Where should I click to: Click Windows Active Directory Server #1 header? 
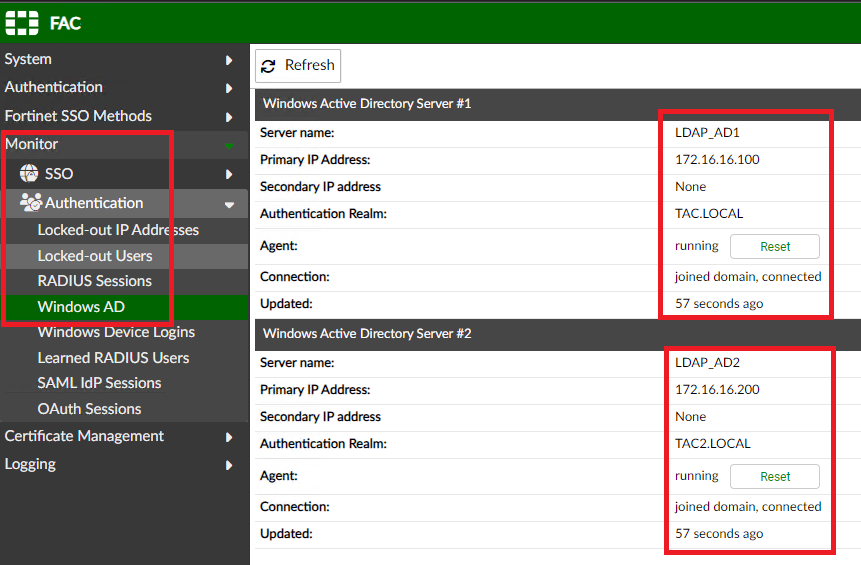point(367,104)
